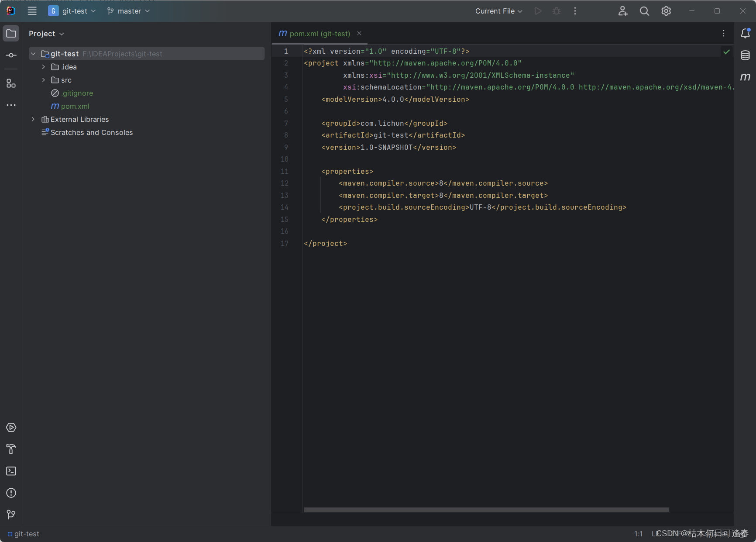The height and width of the screenshot is (542, 756).
Task: Click the git-test artifactId line
Action: (x=393, y=135)
